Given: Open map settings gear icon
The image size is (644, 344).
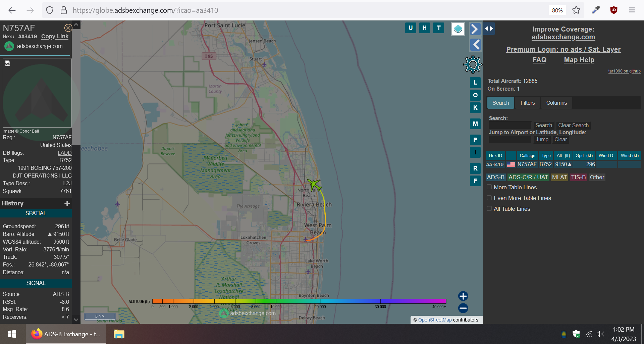Looking at the screenshot, I should coord(473,64).
